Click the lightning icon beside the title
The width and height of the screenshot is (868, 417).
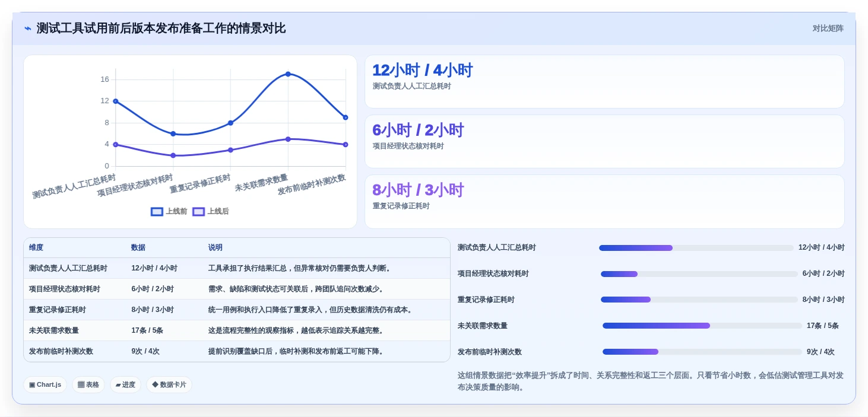pos(28,28)
